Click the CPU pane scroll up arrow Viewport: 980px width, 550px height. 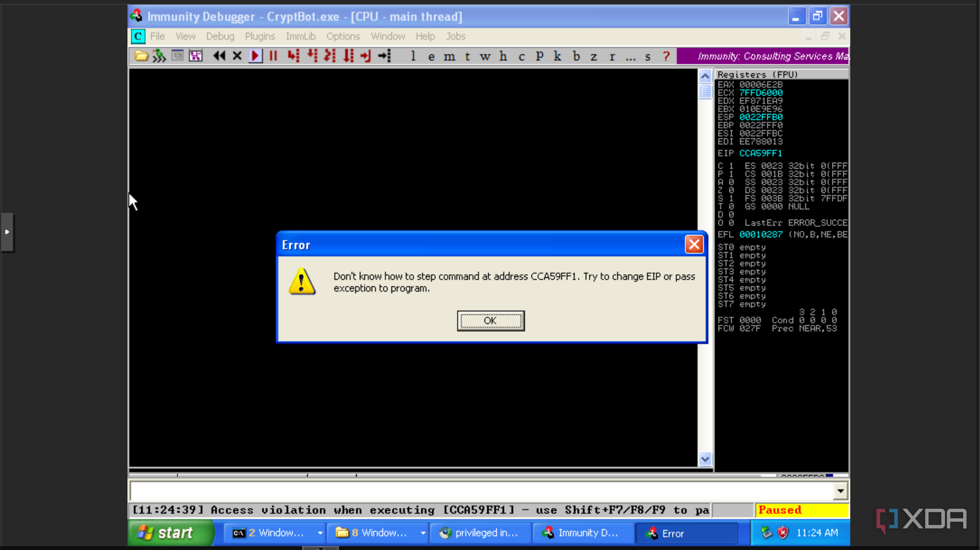pos(705,76)
